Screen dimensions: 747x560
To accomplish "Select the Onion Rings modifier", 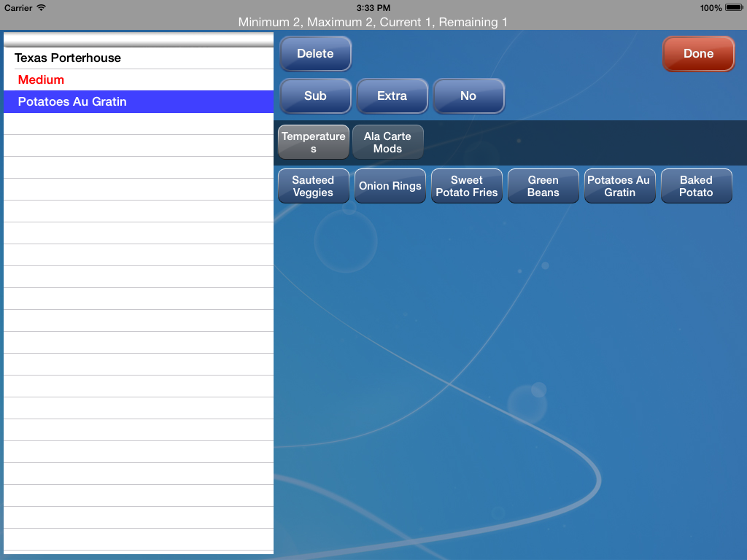I will pos(390,186).
